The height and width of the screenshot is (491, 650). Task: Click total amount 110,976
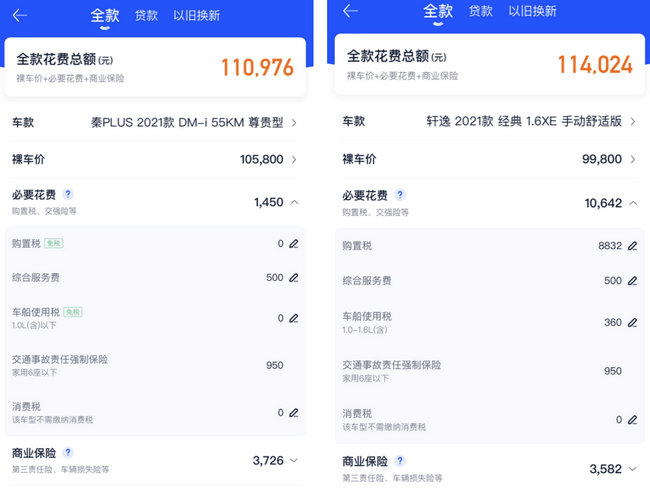click(x=257, y=68)
